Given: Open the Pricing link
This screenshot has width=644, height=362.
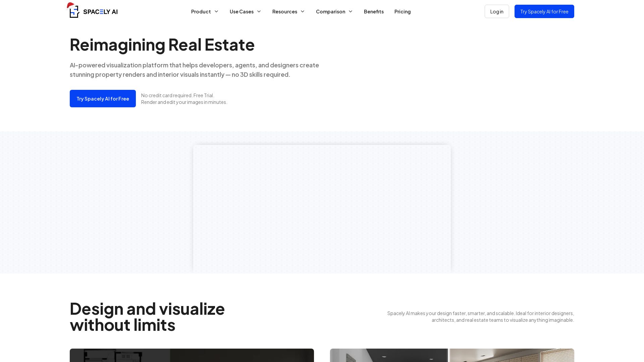Looking at the screenshot, I should point(402,11).
